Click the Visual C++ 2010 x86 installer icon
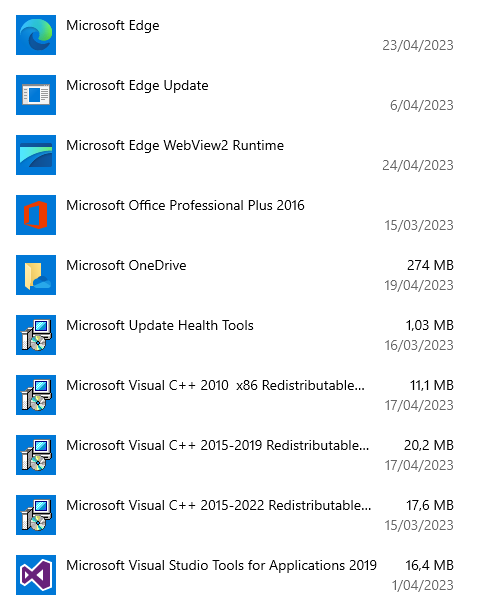496x604 pixels. (x=36, y=395)
